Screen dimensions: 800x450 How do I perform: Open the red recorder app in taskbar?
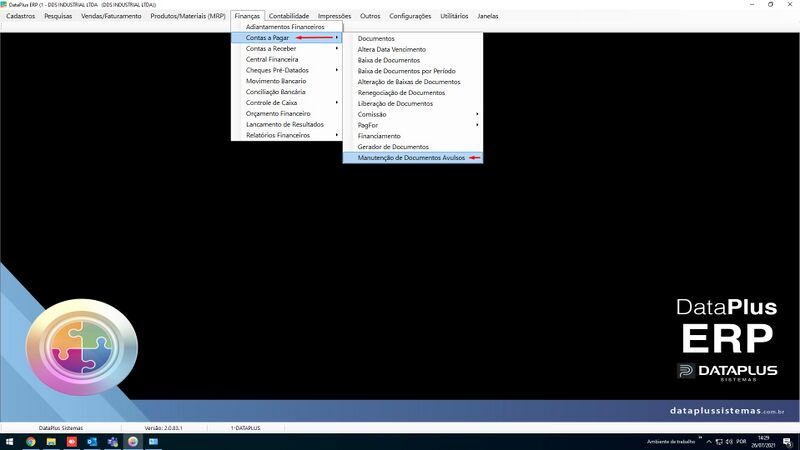71,442
